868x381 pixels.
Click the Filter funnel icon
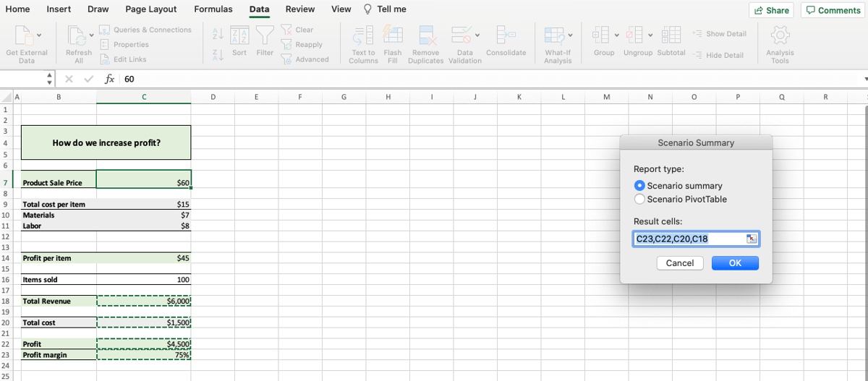(265, 35)
